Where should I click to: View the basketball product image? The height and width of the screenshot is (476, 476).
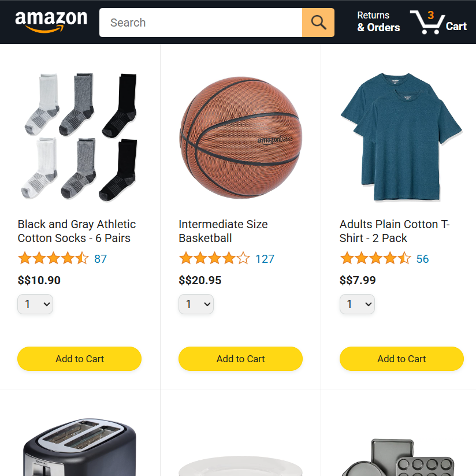pyautogui.click(x=241, y=137)
